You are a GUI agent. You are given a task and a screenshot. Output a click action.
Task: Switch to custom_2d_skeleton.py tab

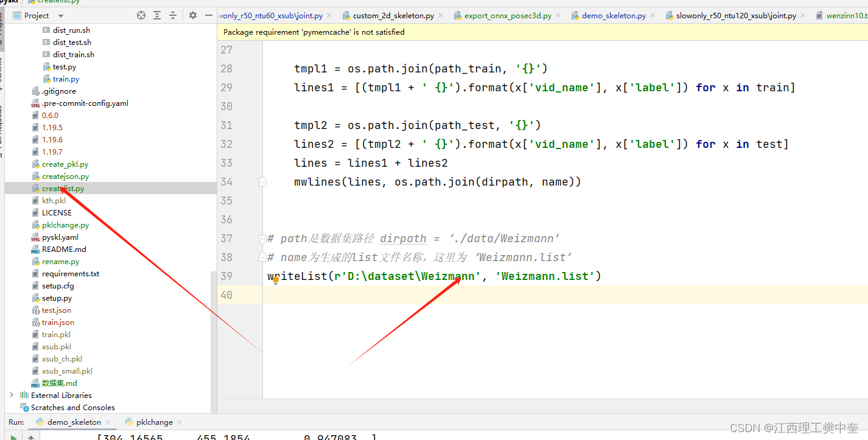393,16
